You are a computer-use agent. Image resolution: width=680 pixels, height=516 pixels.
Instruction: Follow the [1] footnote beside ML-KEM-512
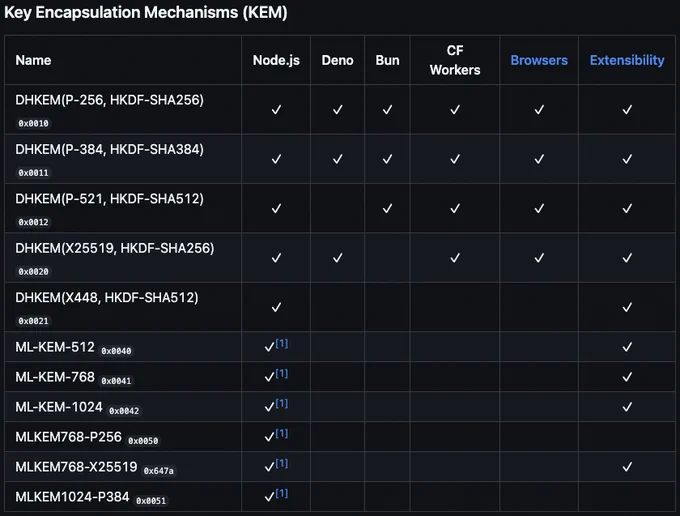coord(281,343)
